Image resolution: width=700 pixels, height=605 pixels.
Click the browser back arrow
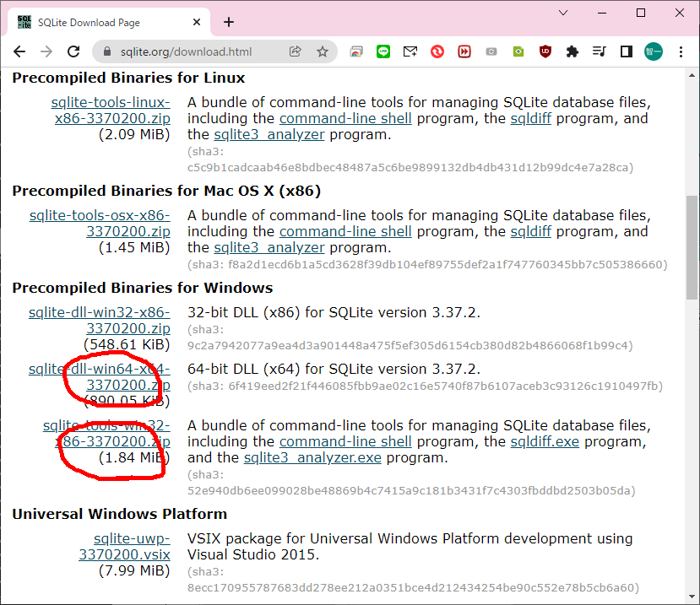[x=19, y=51]
